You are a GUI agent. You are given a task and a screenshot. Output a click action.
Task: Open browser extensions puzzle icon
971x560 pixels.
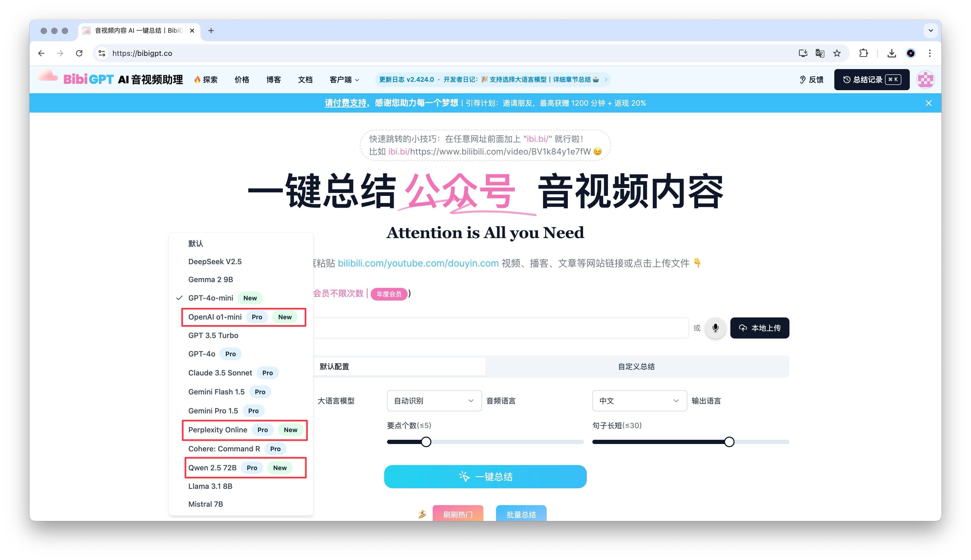[x=863, y=54]
